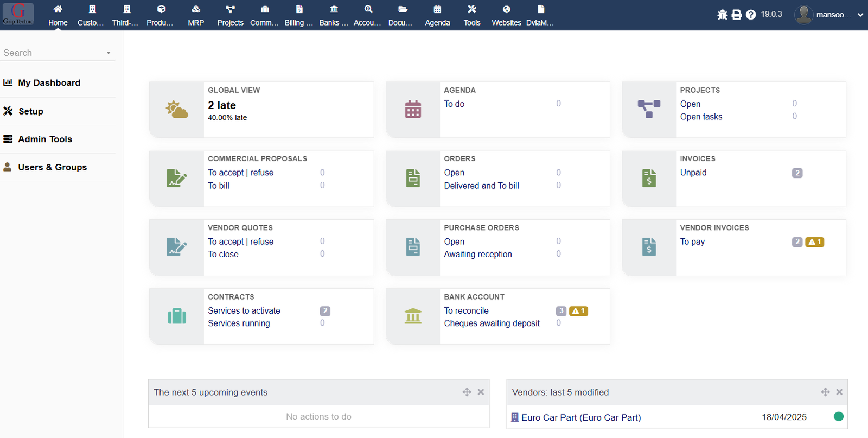Click the Bank Account building icon
This screenshot has width=868, height=438.
(413, 316)
